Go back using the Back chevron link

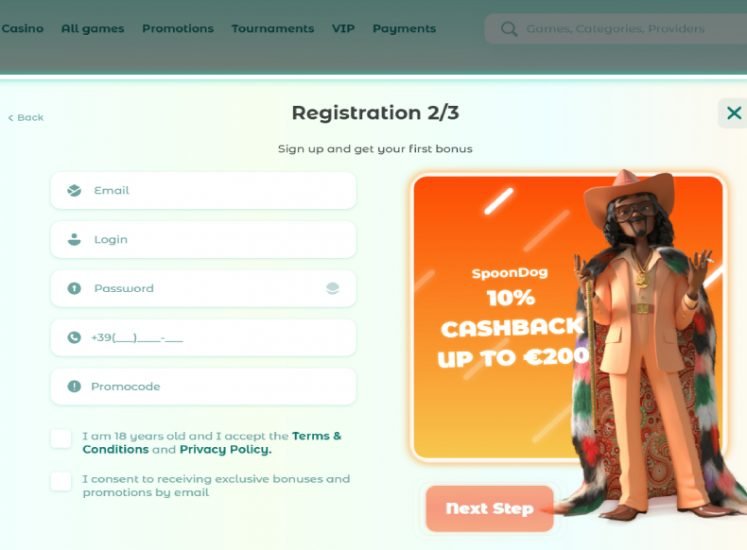[x=26, y=117]
